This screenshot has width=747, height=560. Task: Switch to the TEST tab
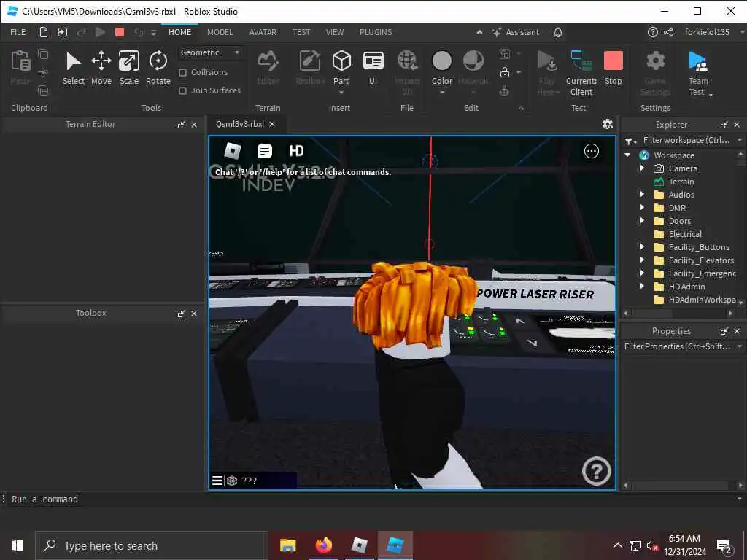point(301,32)
